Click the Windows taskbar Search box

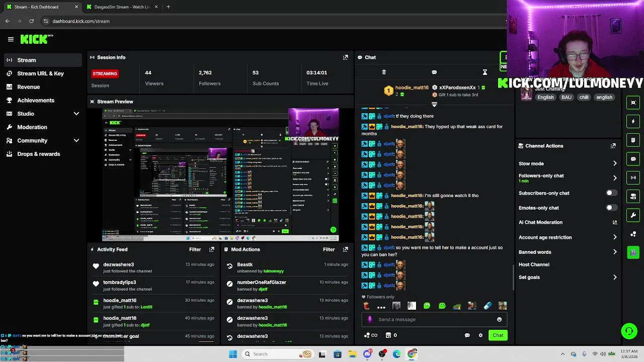(x=278, y=354)
